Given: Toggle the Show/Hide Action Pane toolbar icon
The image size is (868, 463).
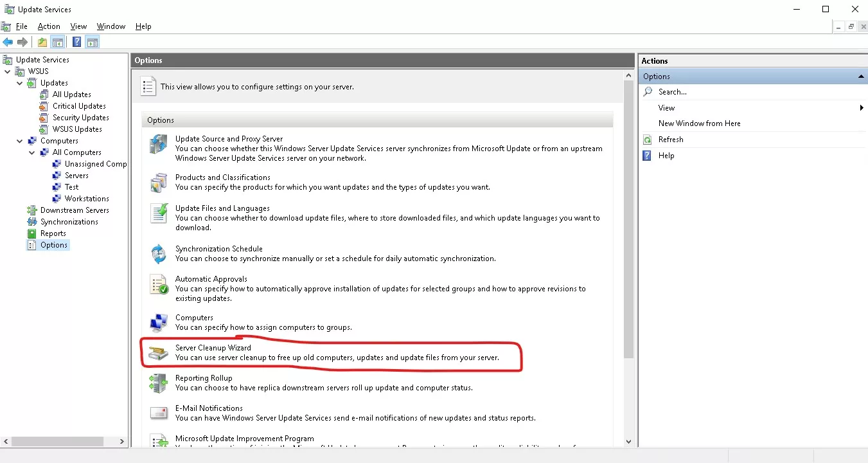Looking at the screenshot, I should pyautogui.click(x=93, y=42).
